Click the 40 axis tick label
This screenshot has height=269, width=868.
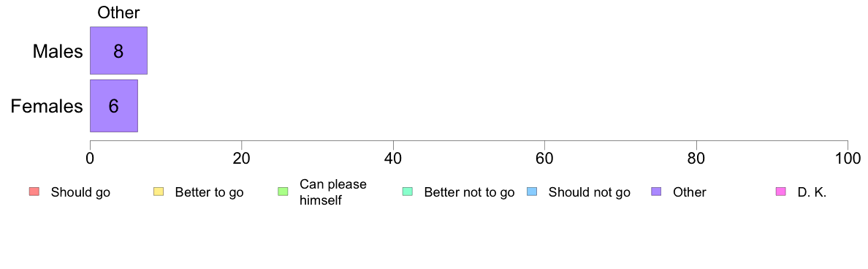(393, 158)
